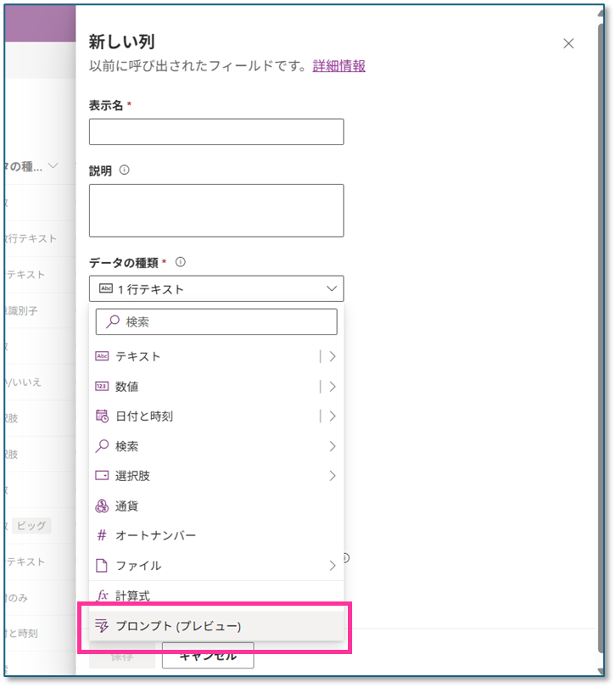The height and width of the screenshot is (688, 616).
Task: Click the プロンプト (プレビュー) icon
Action: (102, 626)
